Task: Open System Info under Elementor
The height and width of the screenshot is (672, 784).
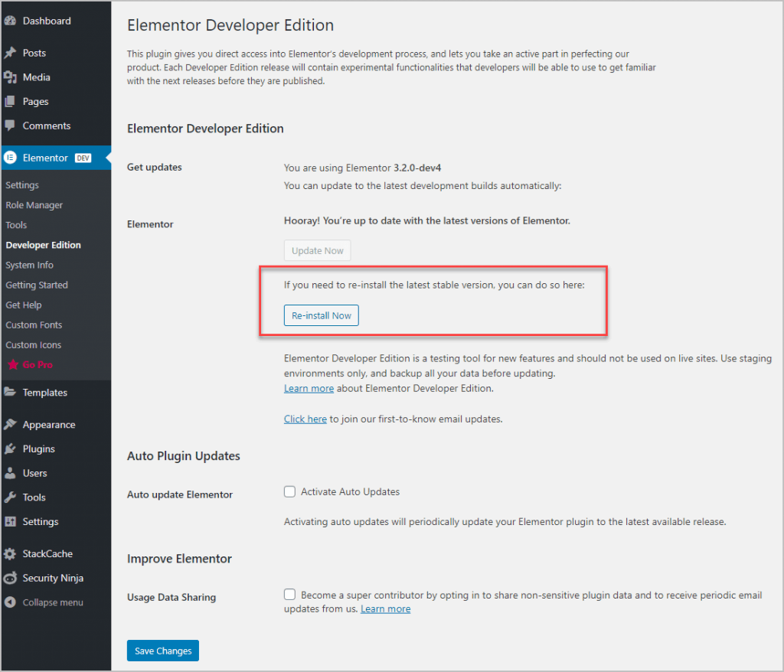Action: tap(28, 265)
